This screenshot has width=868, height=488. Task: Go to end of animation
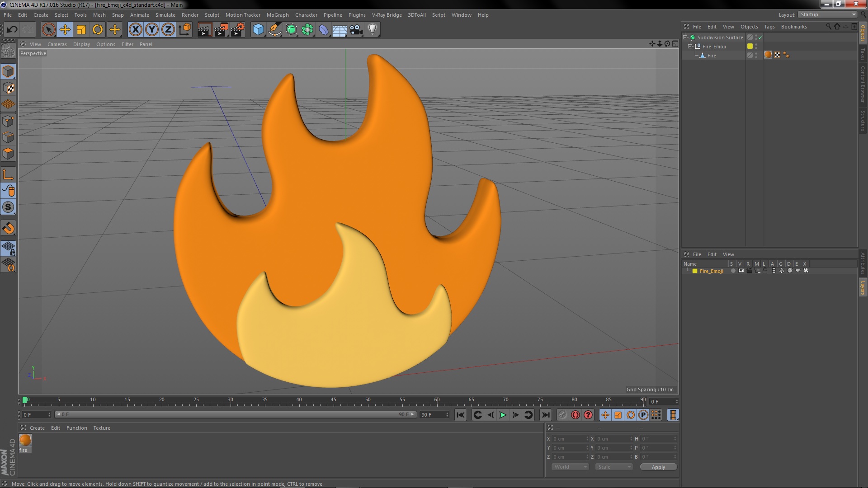tap(546, 415)
